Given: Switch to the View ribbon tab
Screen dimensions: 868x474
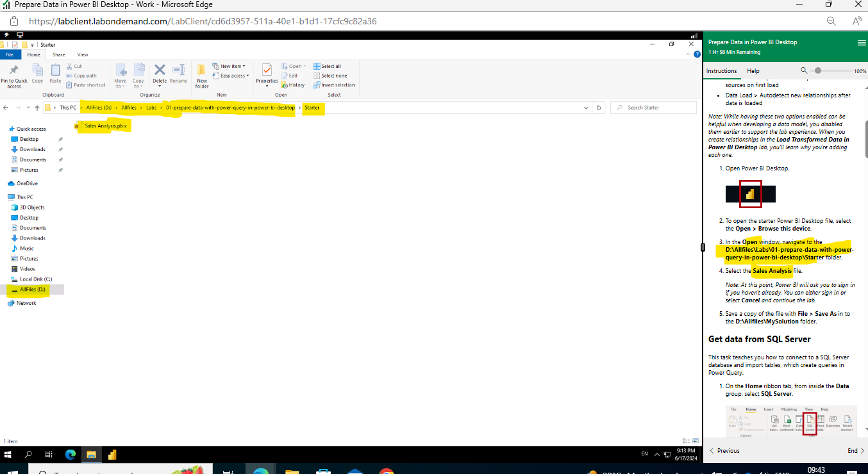Looking at the screenshot, I should (x=83, y=54).
